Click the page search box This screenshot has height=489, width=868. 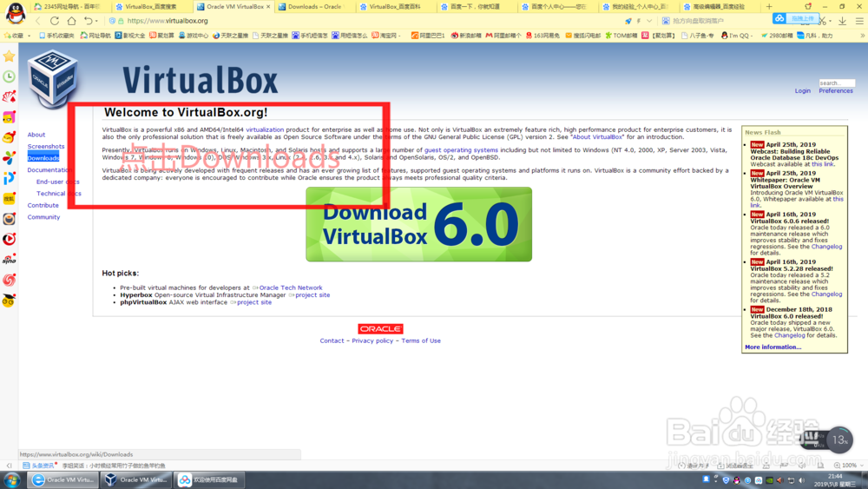pyautogui.click(x=837, y=83)
